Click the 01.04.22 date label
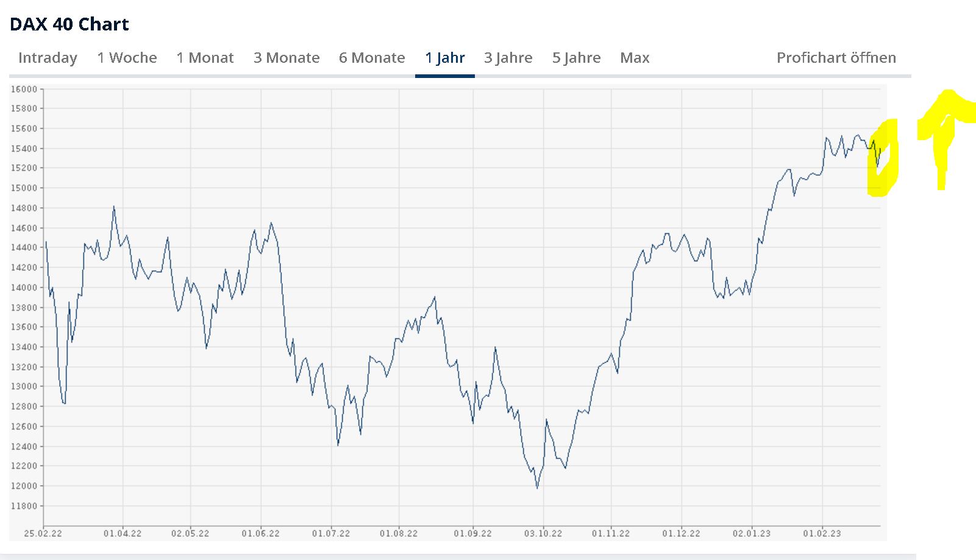Viewport: 976px width, 560px height. pos(123,533)
